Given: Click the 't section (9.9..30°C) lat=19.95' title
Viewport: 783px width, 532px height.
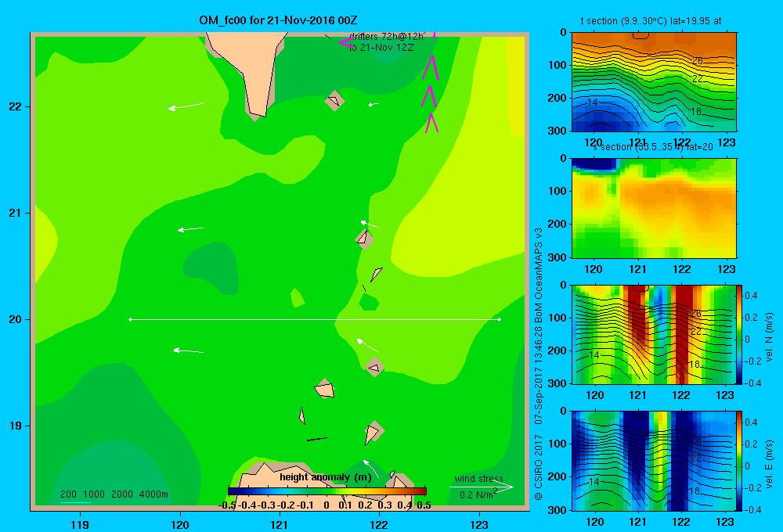Looking at the screenshot, I should [651, 21].
